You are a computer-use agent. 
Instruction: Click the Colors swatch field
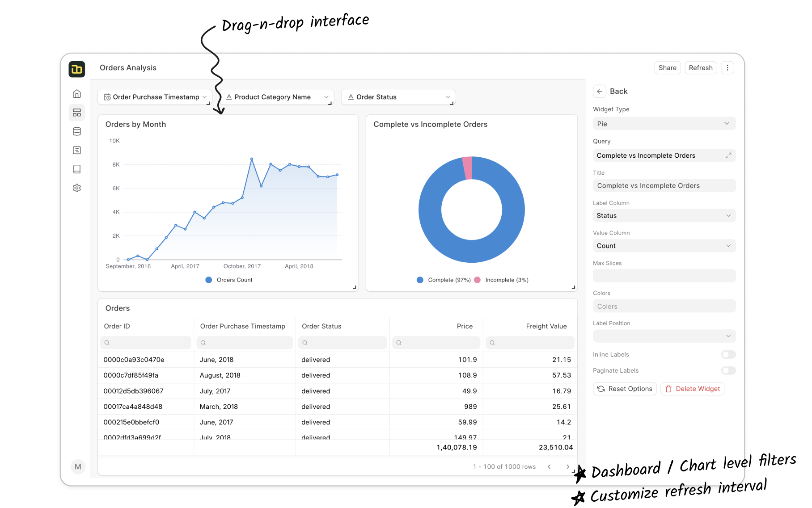(x=664, y=306)
